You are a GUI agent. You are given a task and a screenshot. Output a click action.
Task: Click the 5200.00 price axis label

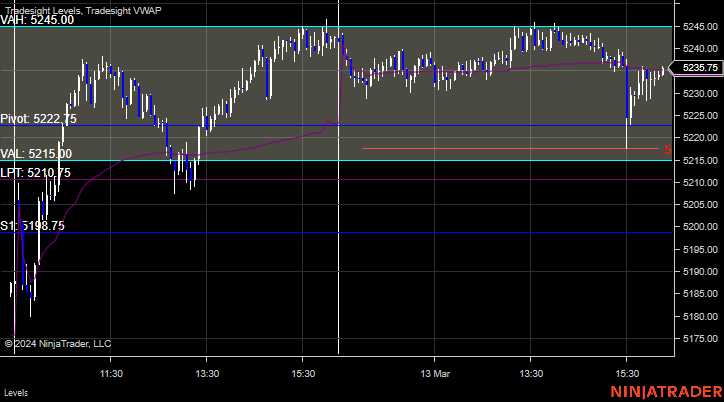(700, 227)
